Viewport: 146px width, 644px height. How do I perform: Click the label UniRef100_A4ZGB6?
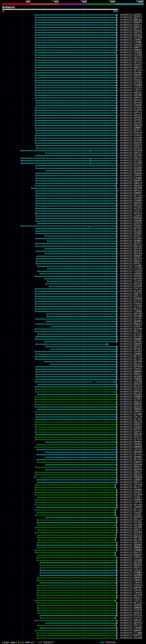[131, 168]
